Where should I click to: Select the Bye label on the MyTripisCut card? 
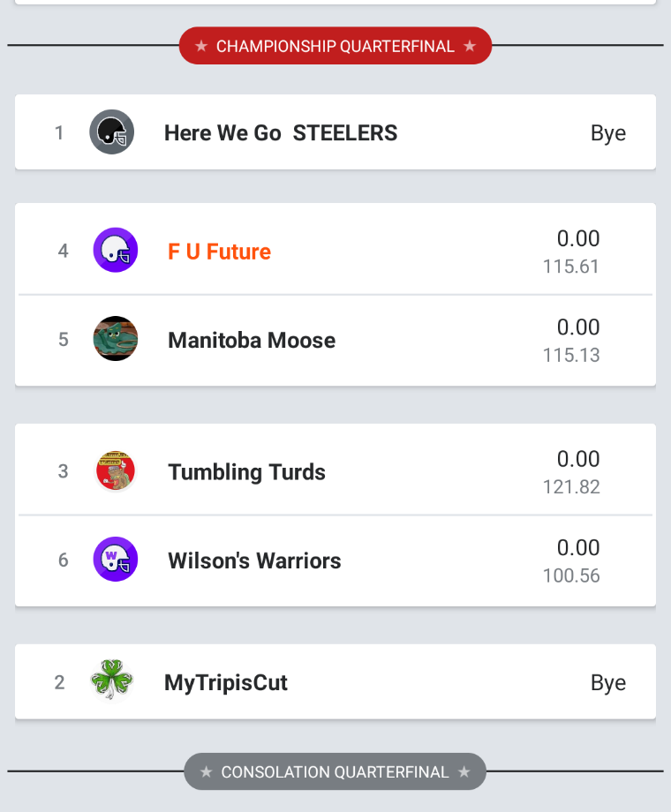pyautogui.click(x=608, y=683)
